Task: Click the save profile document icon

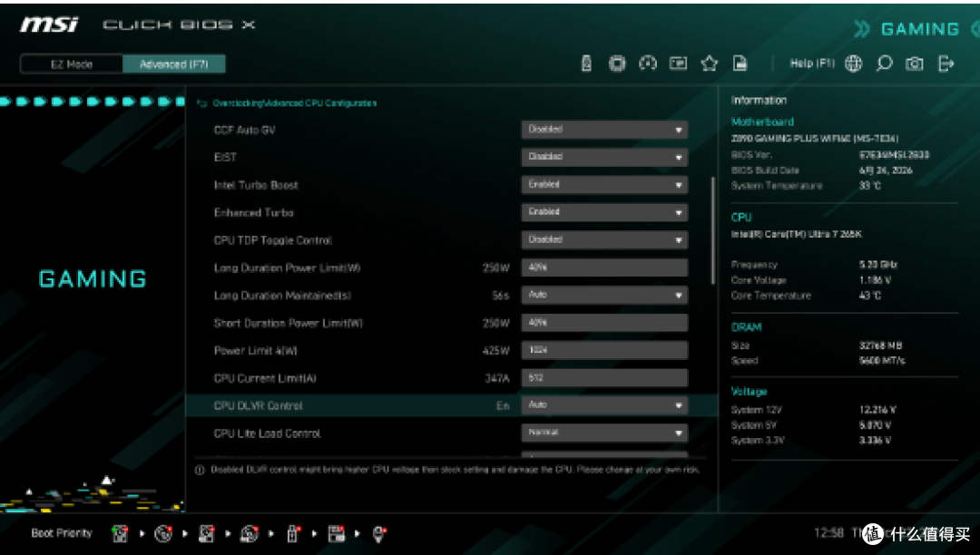Action: tap(740, 63)
